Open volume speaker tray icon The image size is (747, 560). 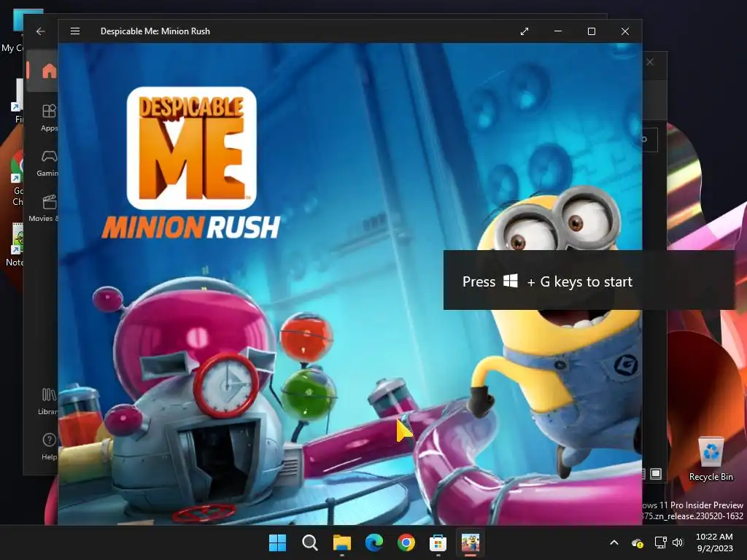tap(678, 542)
